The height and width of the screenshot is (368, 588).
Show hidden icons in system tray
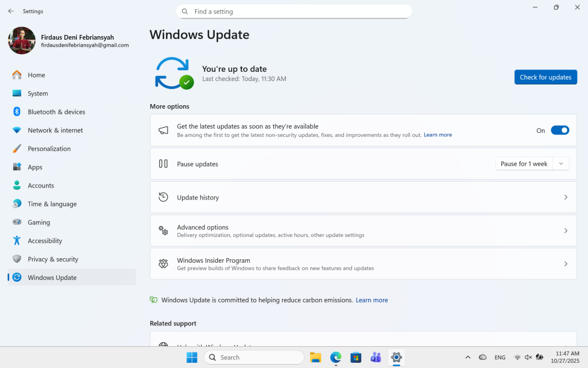[x=467, y=358]
